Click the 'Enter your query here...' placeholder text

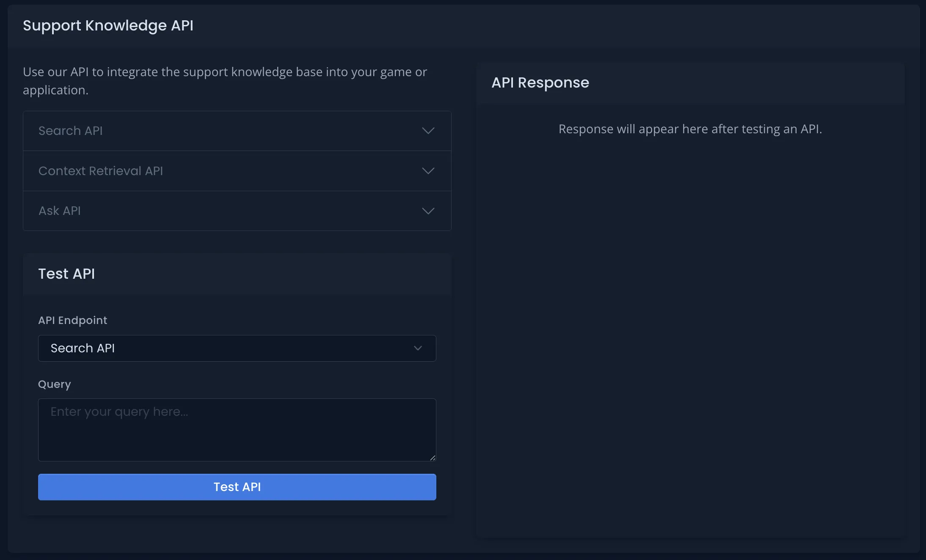click(119, 412)
